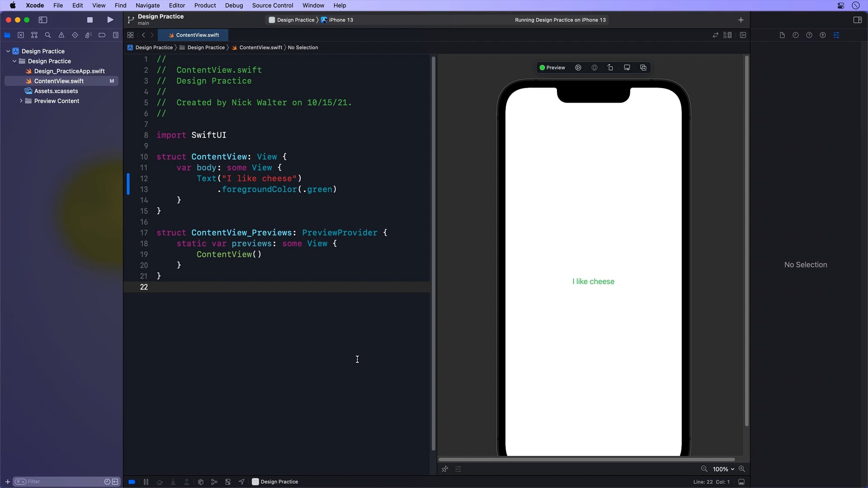Click the add tab plus button
The height and width of the screenshot is (488, 868).
point(741,20)
